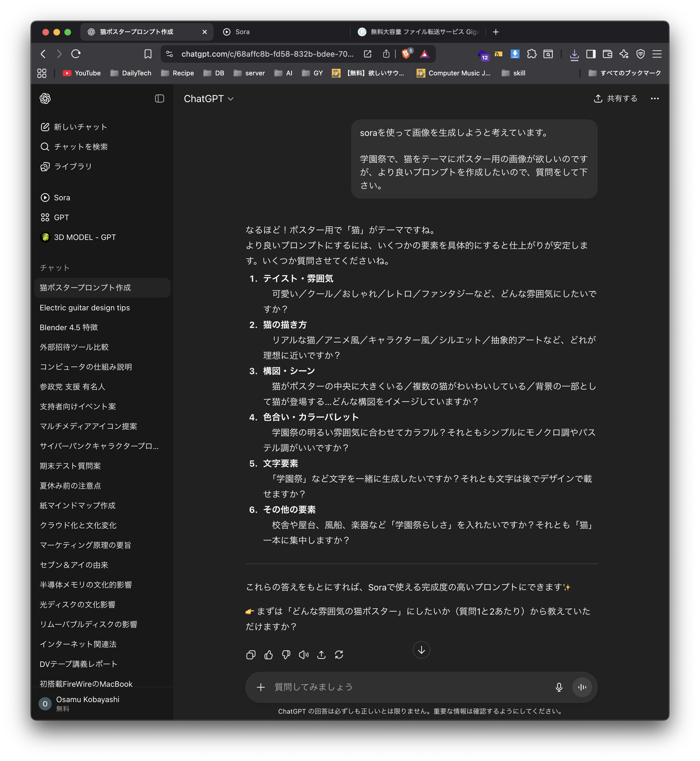The width and height of the screenshot is (700, 761).
Task: Click the thumbs up feedback icon
Action: coord(269,655)
